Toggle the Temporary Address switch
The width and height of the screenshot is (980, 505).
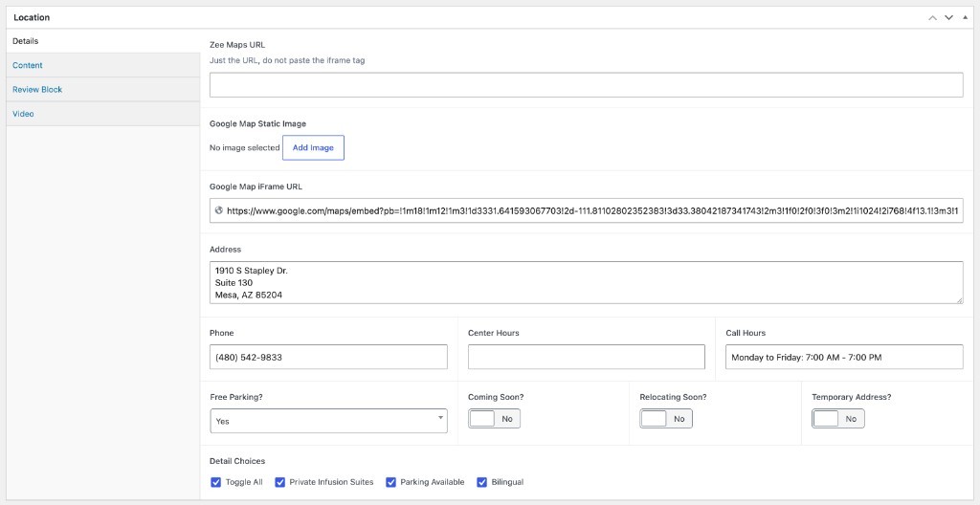tap(838, 419)
